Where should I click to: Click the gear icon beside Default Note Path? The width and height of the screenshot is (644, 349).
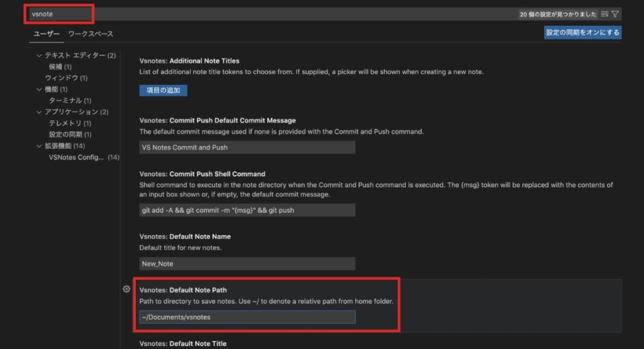click(x=126, y=289)
